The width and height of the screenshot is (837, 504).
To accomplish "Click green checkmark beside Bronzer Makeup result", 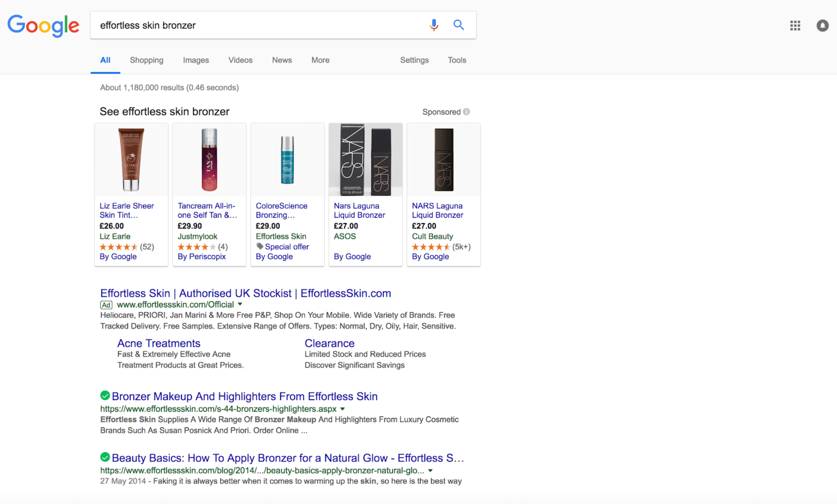I will tap(105, 395).
